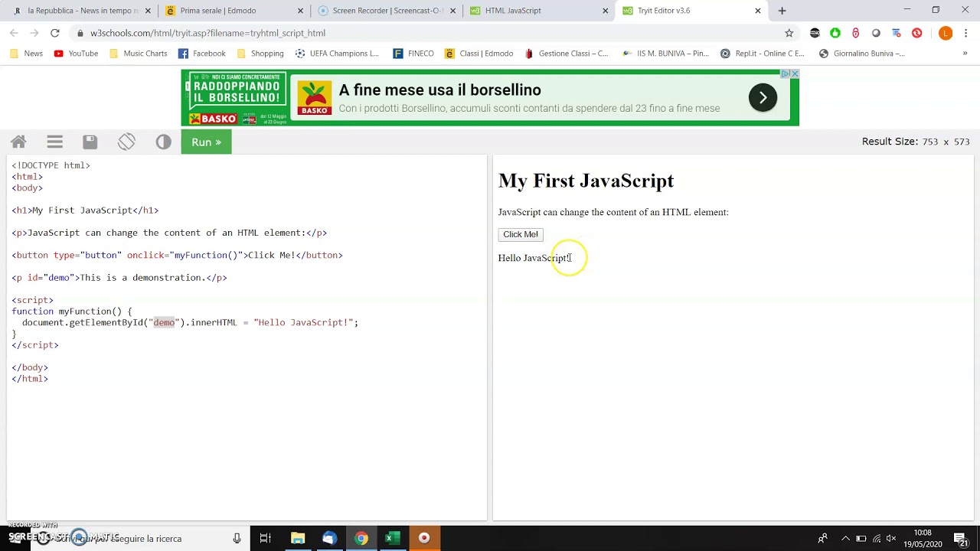
Task: Save the code with floppy icon
Action: [x=90, y=142]
